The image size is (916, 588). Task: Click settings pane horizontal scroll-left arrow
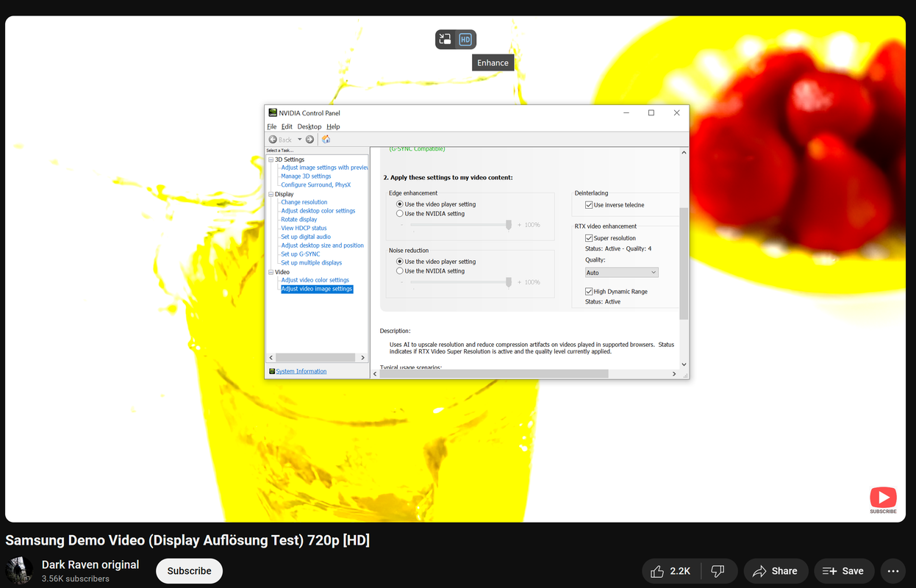tap(375, 374)
